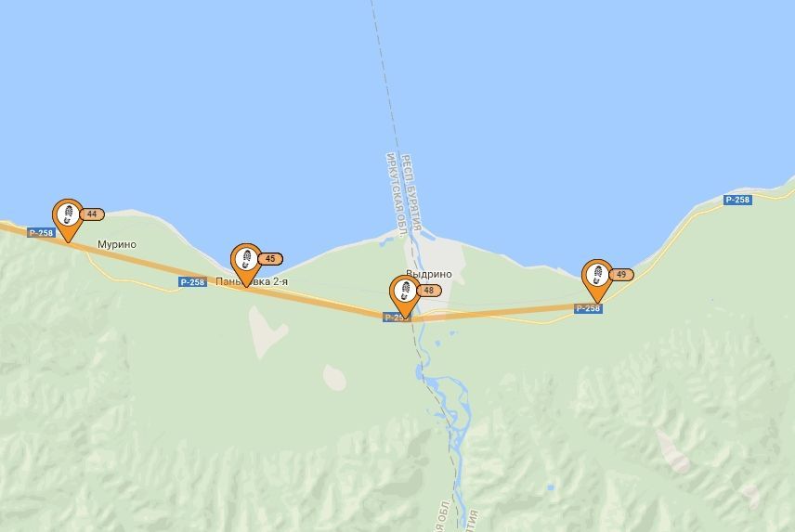795x532 pixels.
Task: Click the P-258 shield left of Паньковка
Action: click(192, 282)
